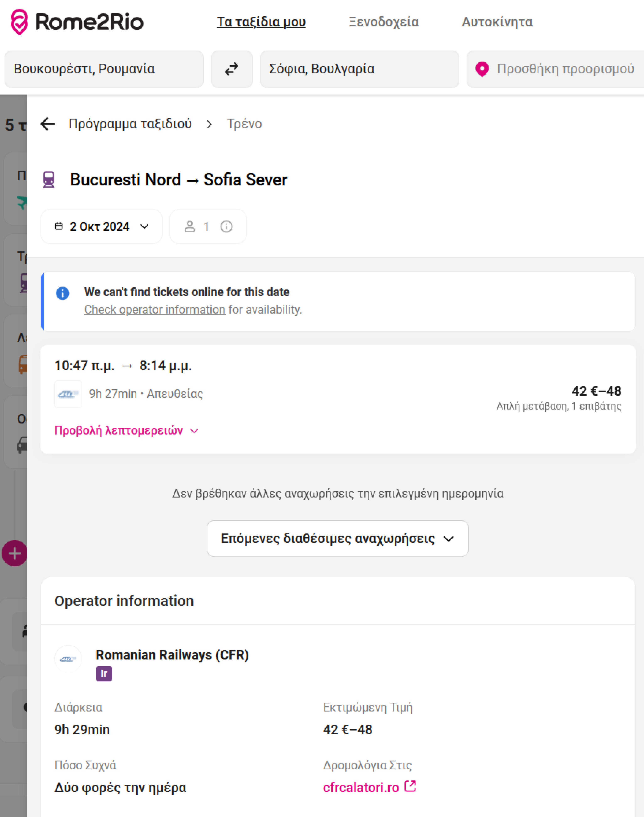
Task: Edit origin field Βουκουρέστι, Ρουμανία
Action: 104,69
